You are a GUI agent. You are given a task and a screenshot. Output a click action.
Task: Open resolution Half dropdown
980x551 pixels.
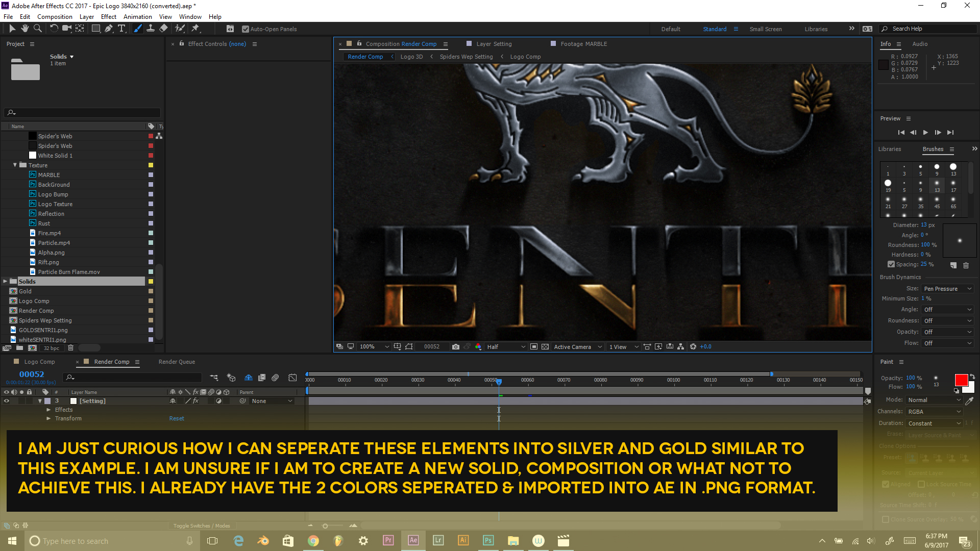(505, 346)
